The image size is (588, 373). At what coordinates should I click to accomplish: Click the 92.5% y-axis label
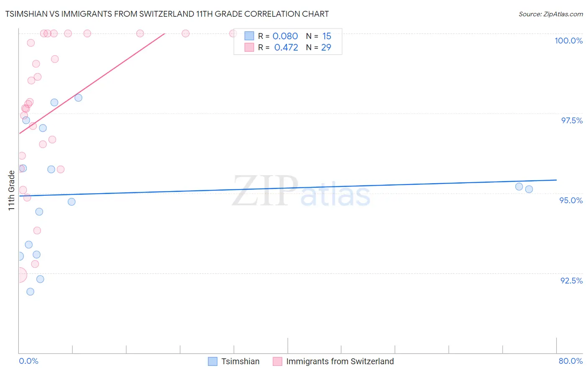571,281
